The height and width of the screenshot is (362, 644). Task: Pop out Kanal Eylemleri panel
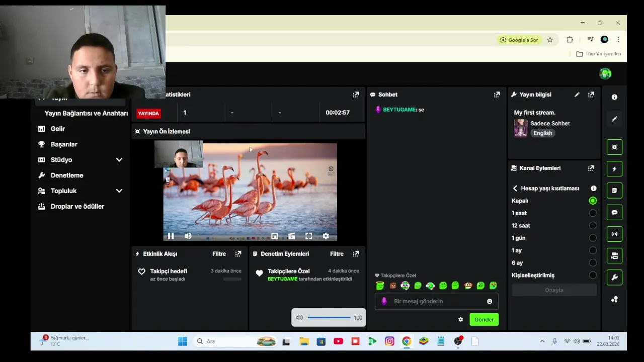pos(591,168)
